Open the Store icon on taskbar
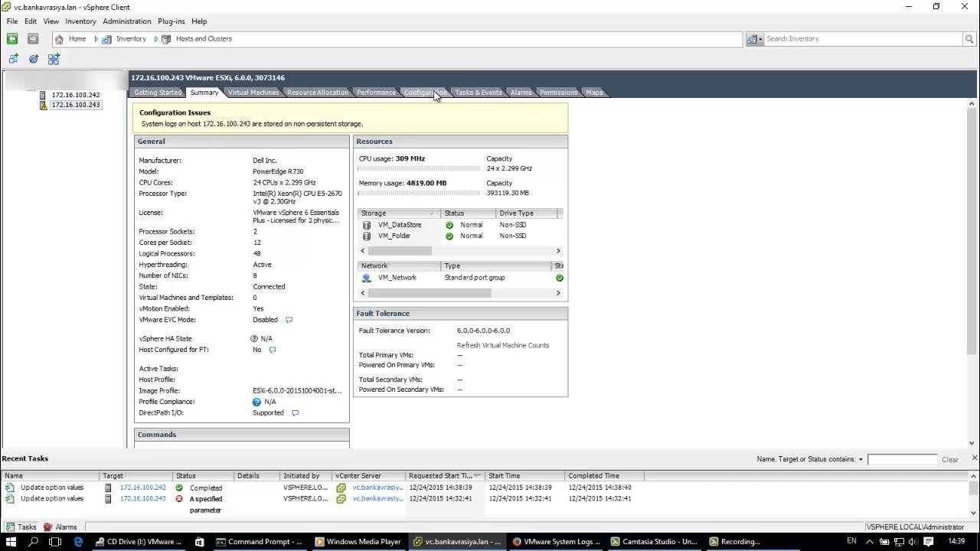980x551 pixels. [x=199, y=542]
